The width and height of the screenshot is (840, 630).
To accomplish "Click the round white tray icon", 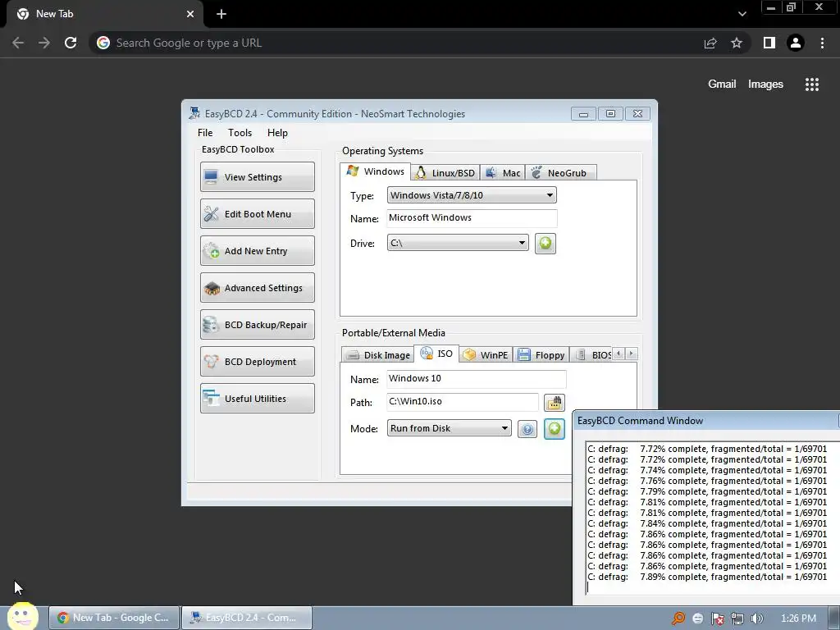I will 697,619.
